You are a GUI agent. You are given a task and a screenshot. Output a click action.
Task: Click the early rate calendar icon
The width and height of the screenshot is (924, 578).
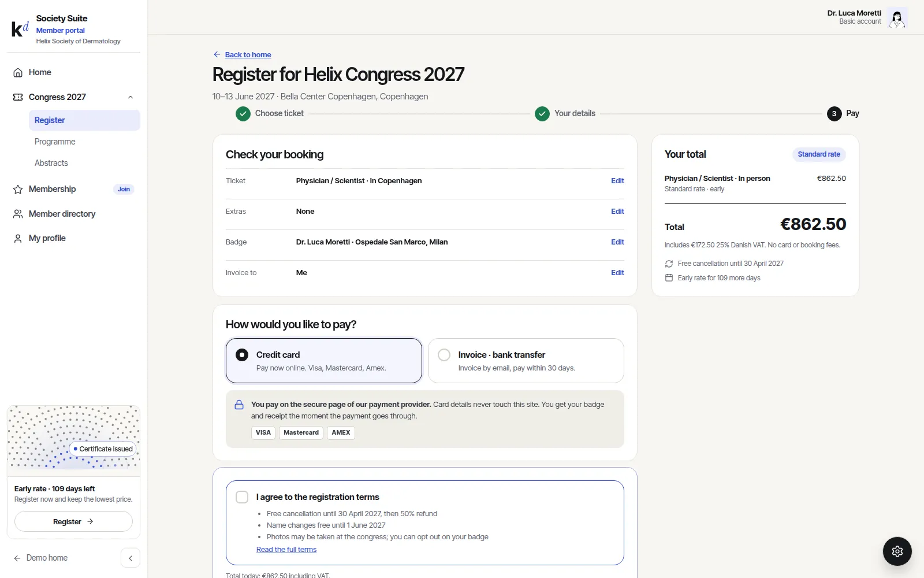coord(669,278)
